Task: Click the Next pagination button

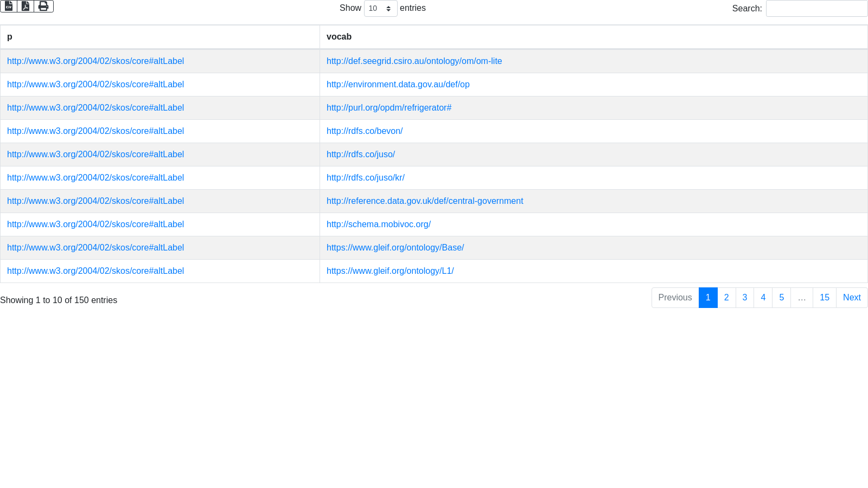Action: 851,298
